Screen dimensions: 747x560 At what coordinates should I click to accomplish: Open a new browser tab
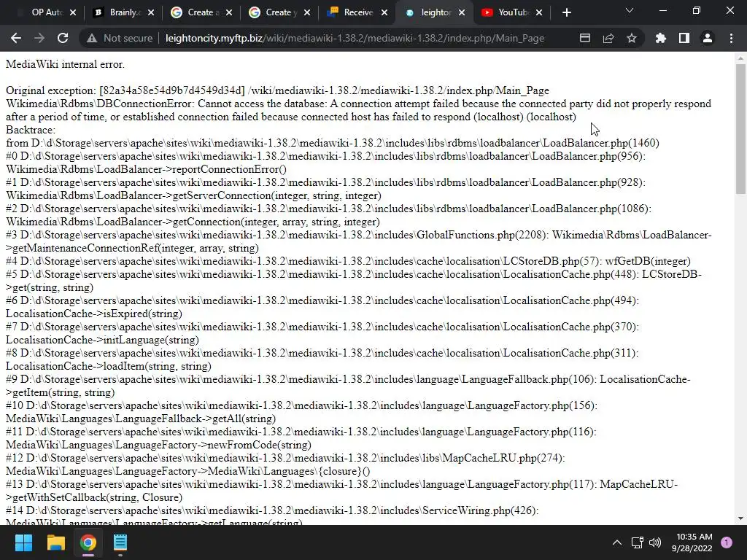566,13
